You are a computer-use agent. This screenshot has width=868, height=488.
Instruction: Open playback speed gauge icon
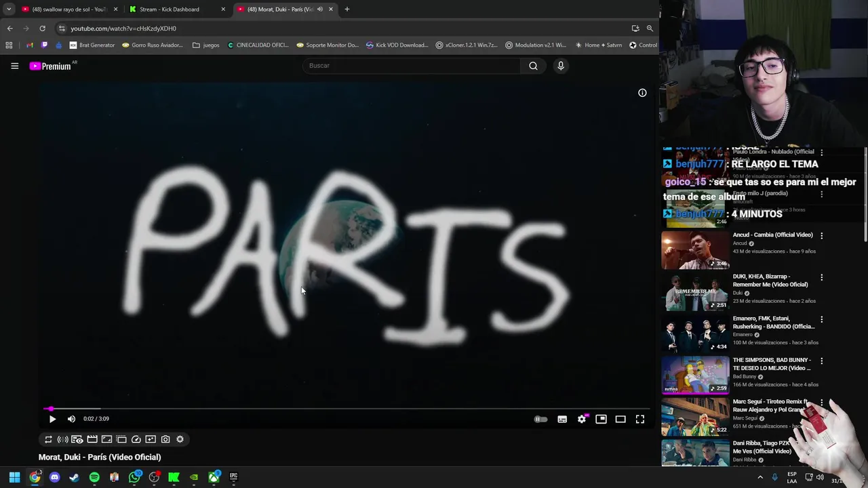coord(136,439)
